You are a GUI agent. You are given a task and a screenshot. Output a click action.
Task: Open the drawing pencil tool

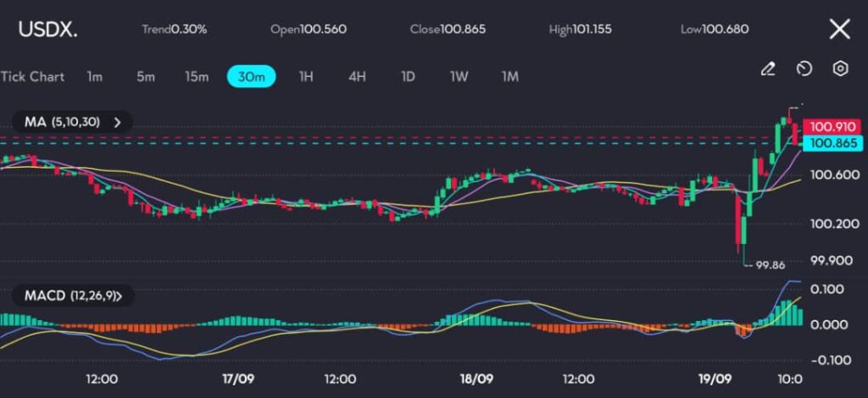point(768,69)
